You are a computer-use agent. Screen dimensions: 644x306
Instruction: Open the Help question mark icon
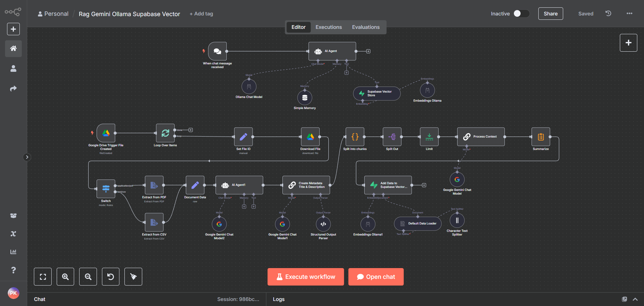[x=13, y=270]
